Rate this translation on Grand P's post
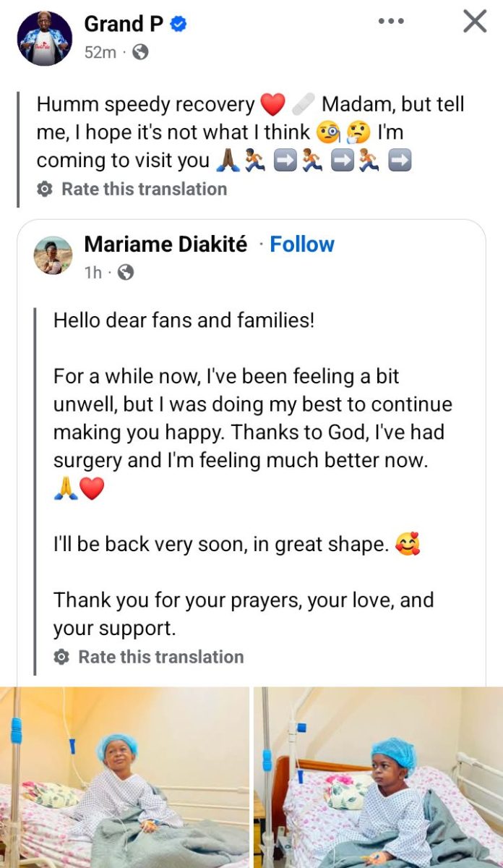Screen dimensions: 503x868 [144, 190]
